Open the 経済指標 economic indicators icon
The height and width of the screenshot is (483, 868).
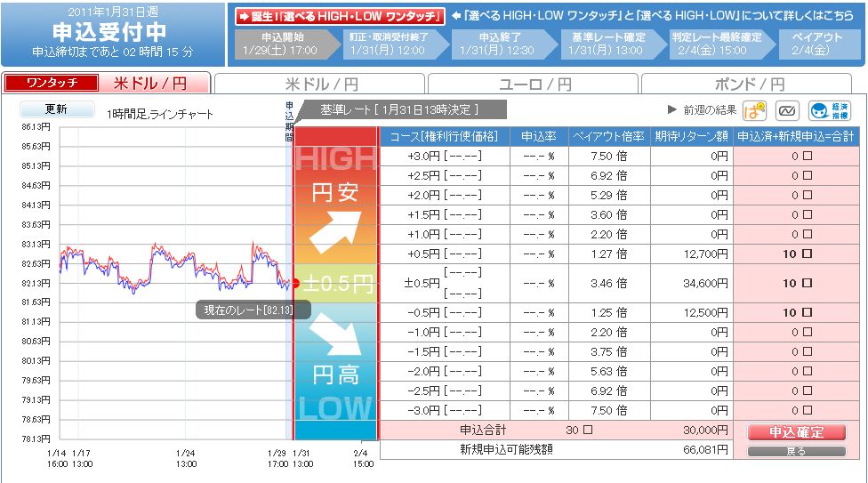coord(819,111)
